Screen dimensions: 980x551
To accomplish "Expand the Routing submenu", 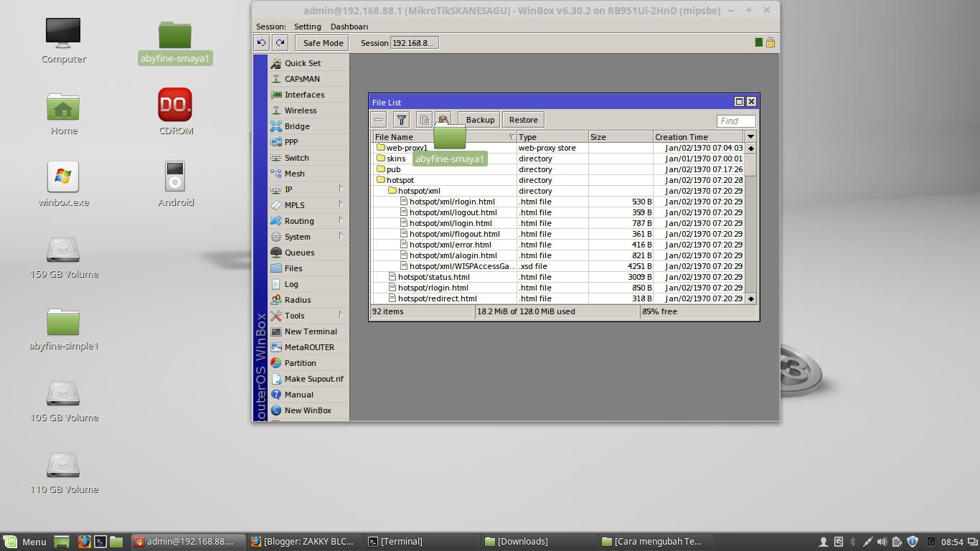I will tap(308, 221).
